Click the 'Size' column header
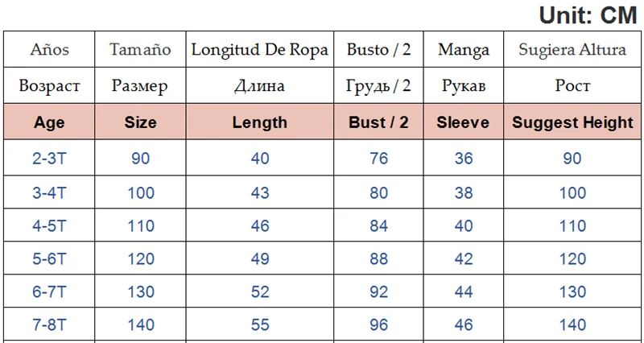The height and width of the screenshot is (343, 644). [141, 122]
